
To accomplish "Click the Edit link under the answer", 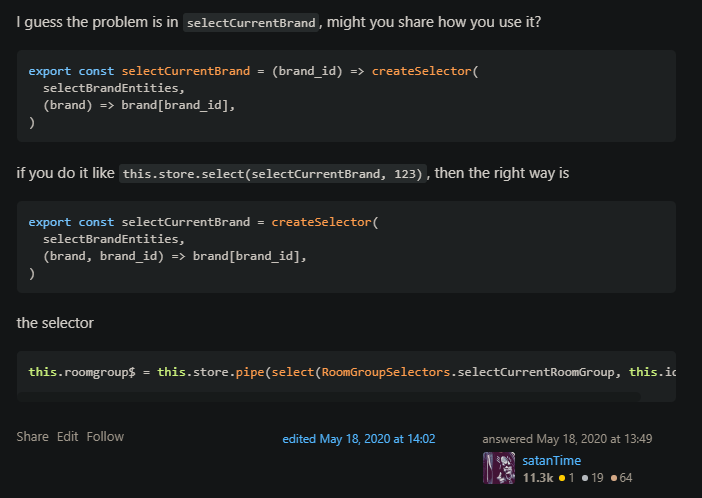I will tap(67, 437).
